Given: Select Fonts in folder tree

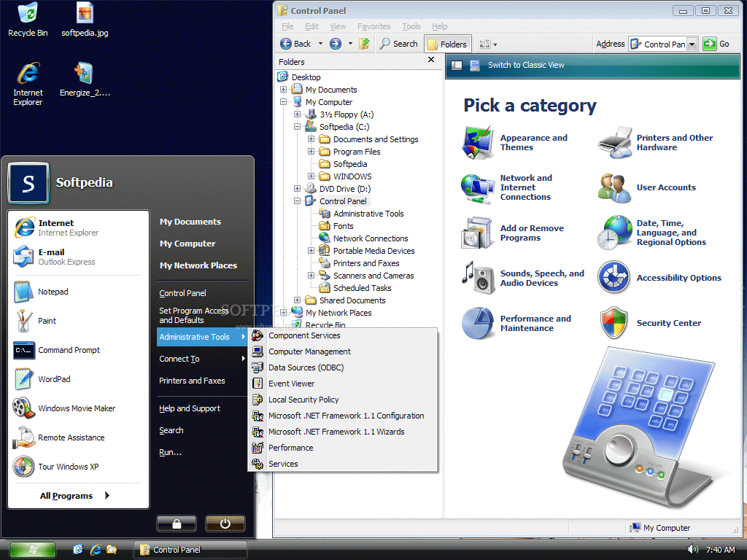Looking at the screenshot, I should [x=343, y=226].
